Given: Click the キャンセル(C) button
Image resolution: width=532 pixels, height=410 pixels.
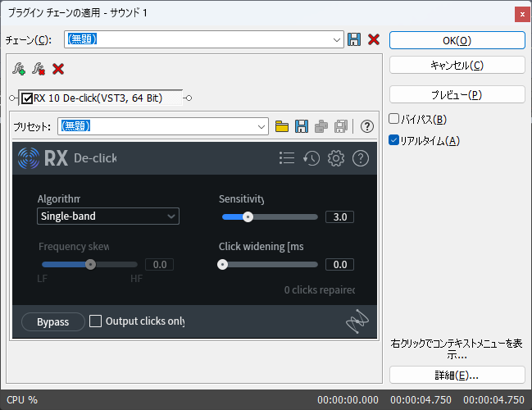Looking at the screenshot, I should (457, 65).
